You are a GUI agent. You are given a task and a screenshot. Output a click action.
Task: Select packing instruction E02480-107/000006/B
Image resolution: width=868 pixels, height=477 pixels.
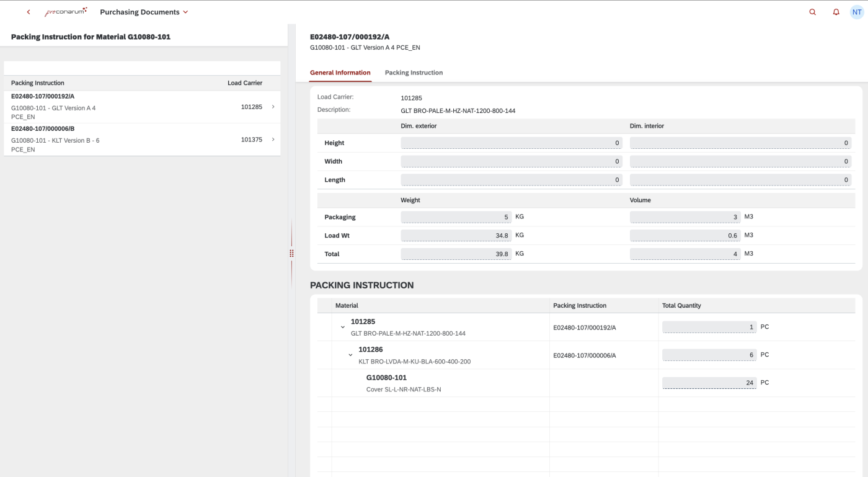[x=124, y=139]
